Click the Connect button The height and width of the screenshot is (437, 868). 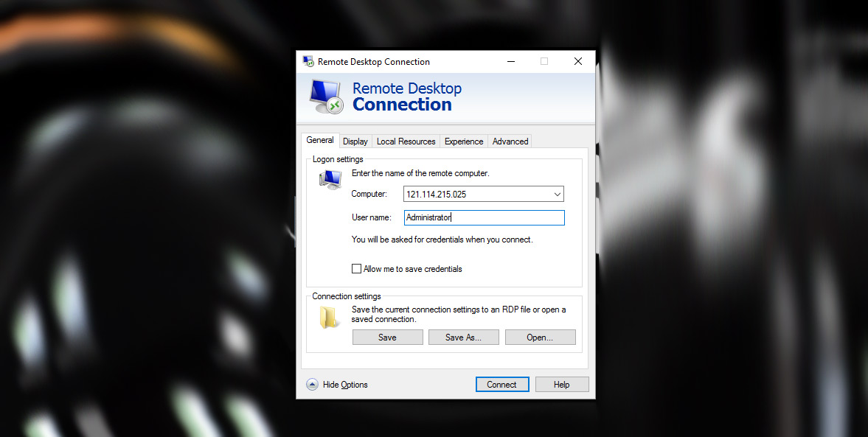(x=502, y=385)
